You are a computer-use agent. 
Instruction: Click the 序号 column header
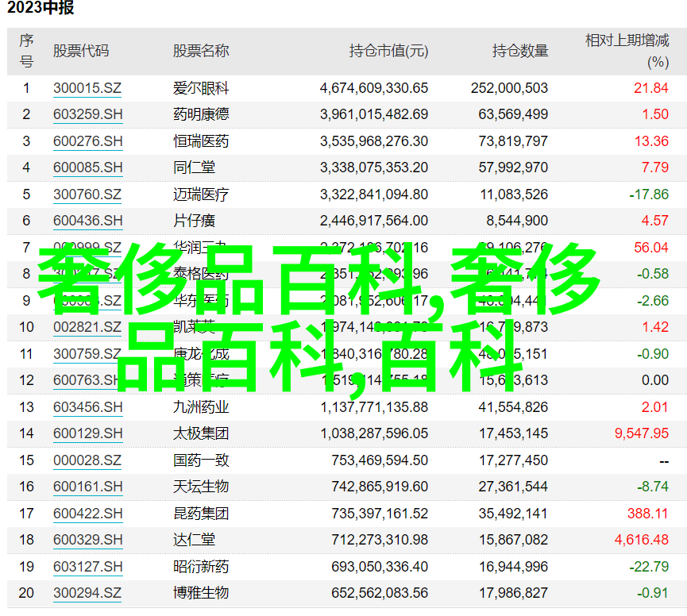[x=26, y=52]
